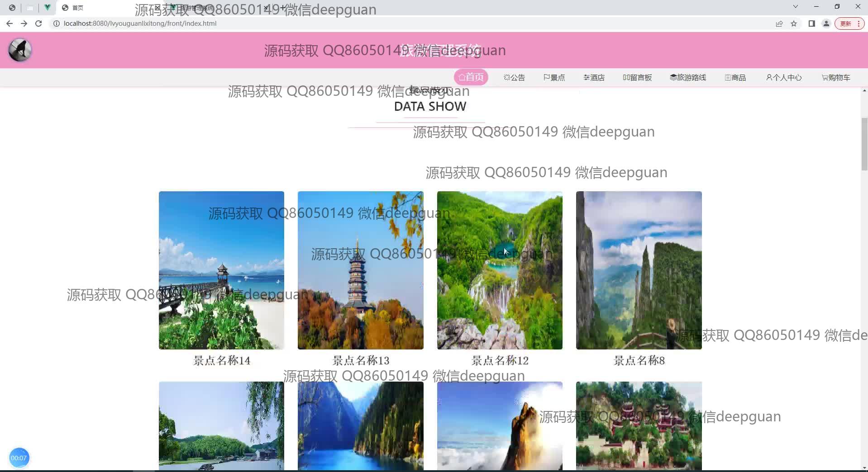Reload the page with the refresh icon
Image resolution: width=868 pixels, height=472 pixels.
point(38,24)
